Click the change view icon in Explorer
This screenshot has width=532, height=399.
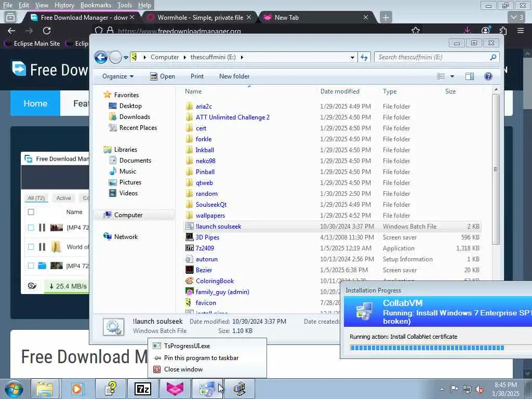(441, 76)
